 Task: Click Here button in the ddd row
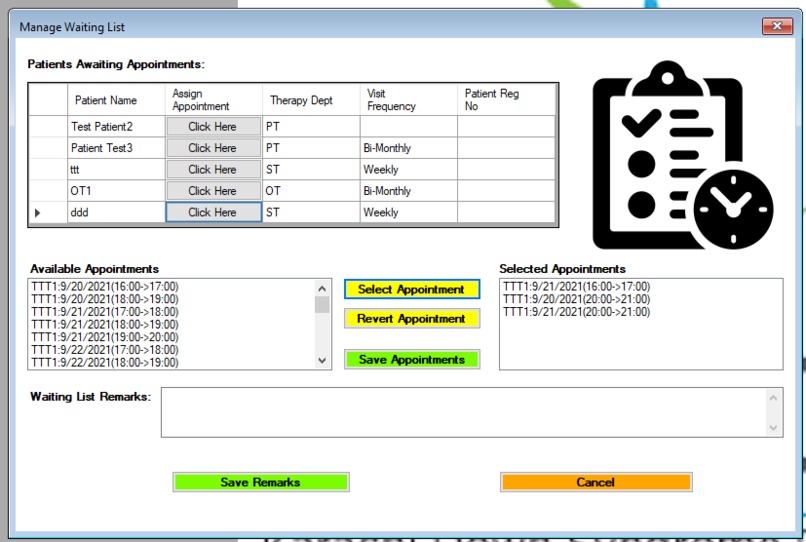point(213,212)
